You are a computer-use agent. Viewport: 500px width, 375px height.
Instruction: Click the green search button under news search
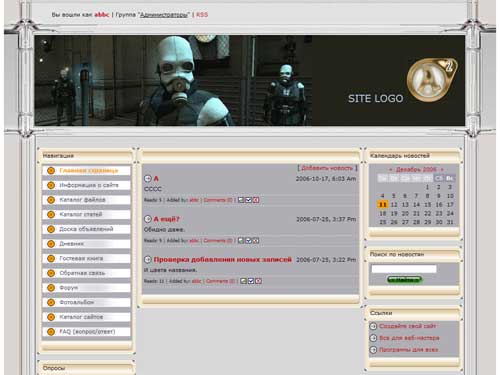pyautogui.click(x=404, y=280)
